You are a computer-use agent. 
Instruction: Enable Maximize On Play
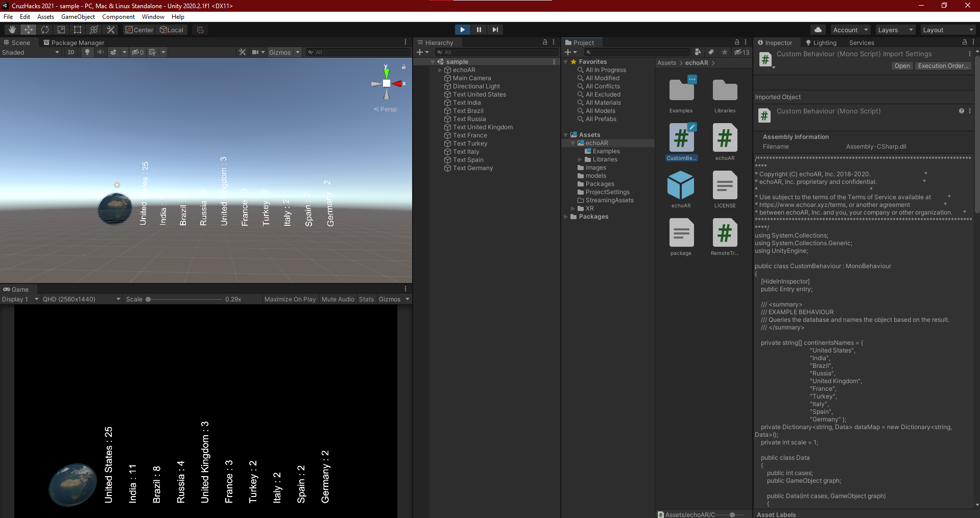tap(290, 299)
